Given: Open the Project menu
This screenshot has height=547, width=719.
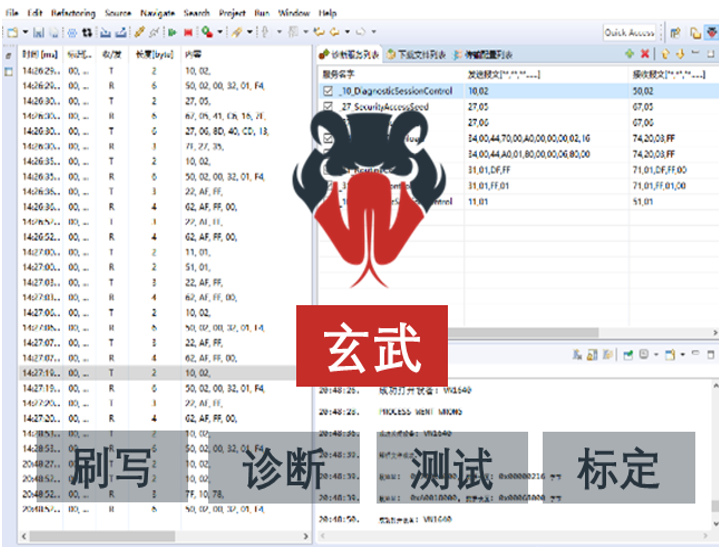Looking at the screenshot, I should point(232,13).
